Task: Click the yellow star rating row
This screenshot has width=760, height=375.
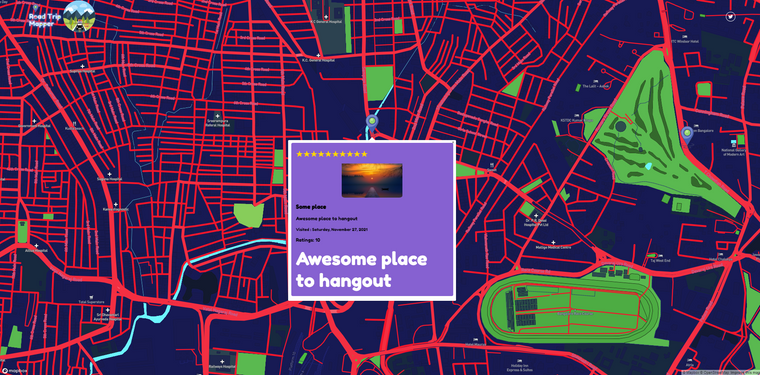Action: pos(332,154)
